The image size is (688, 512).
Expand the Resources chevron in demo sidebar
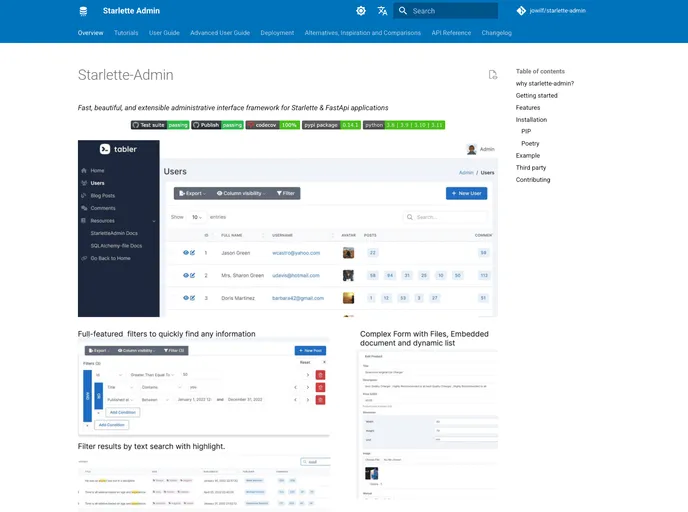[154, 221]
